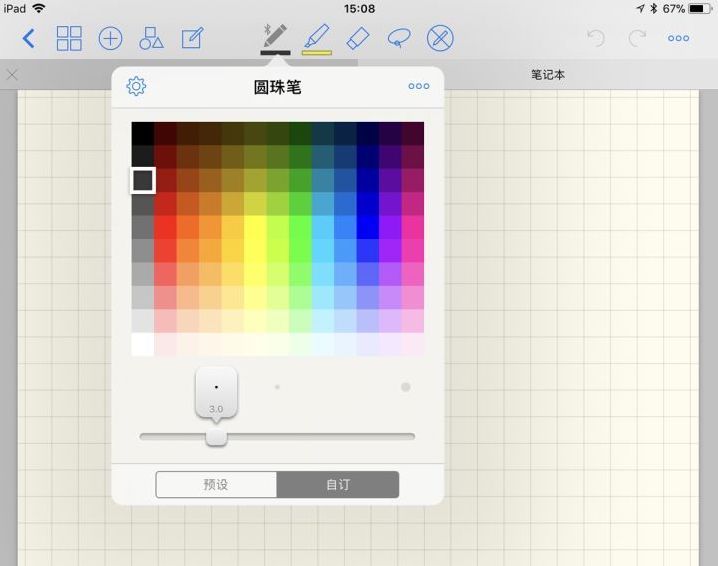Tap the 3.0 stroke width bubble
Screen dimensions: 718x566
(216, 393)
